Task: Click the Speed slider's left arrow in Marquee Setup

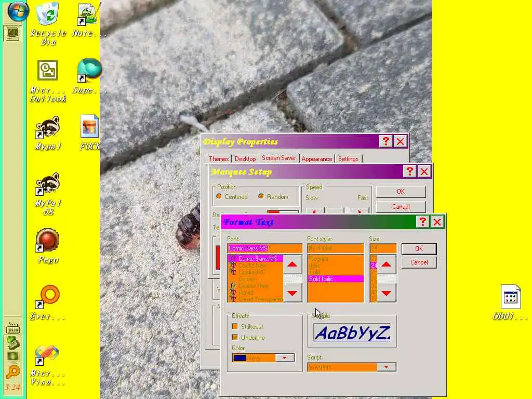Action: (x=315, y=211)
